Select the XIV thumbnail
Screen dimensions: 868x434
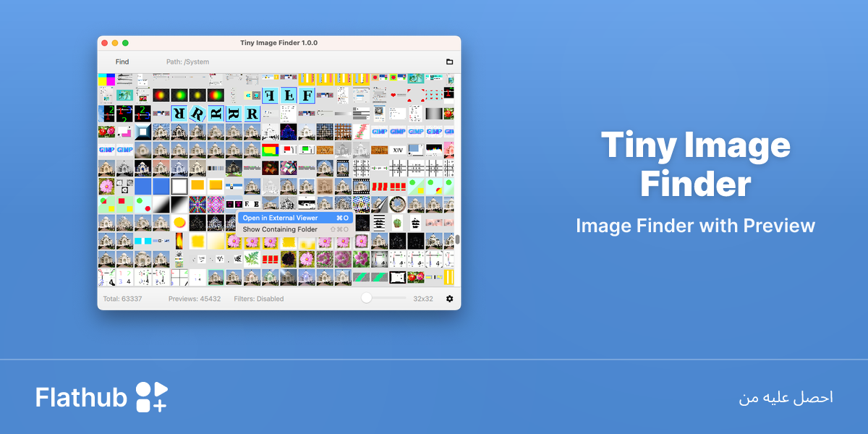[397, 150]
